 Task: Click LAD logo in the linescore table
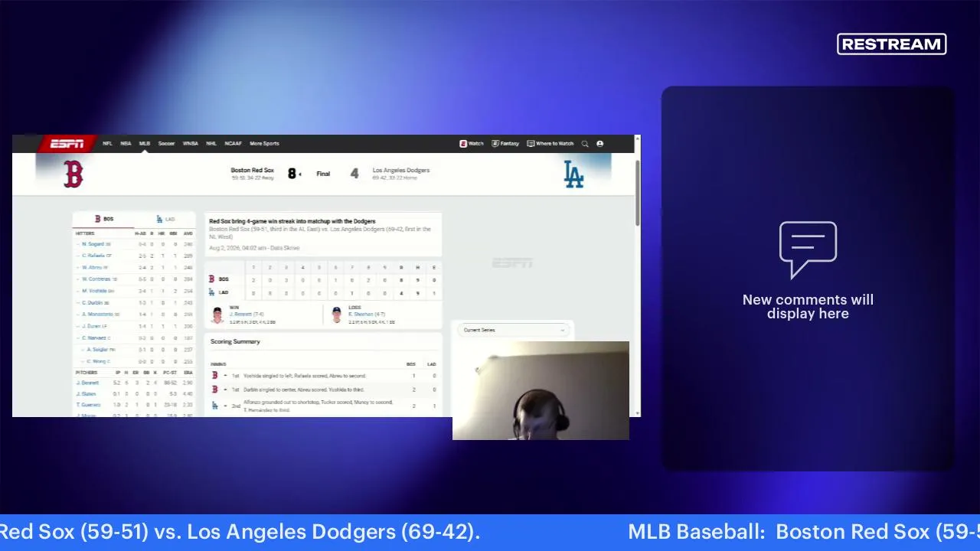[212, 292]
